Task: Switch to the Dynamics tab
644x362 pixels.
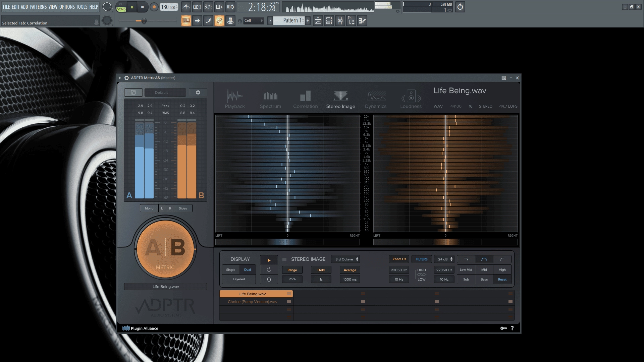Action: (x=376, y=99)
